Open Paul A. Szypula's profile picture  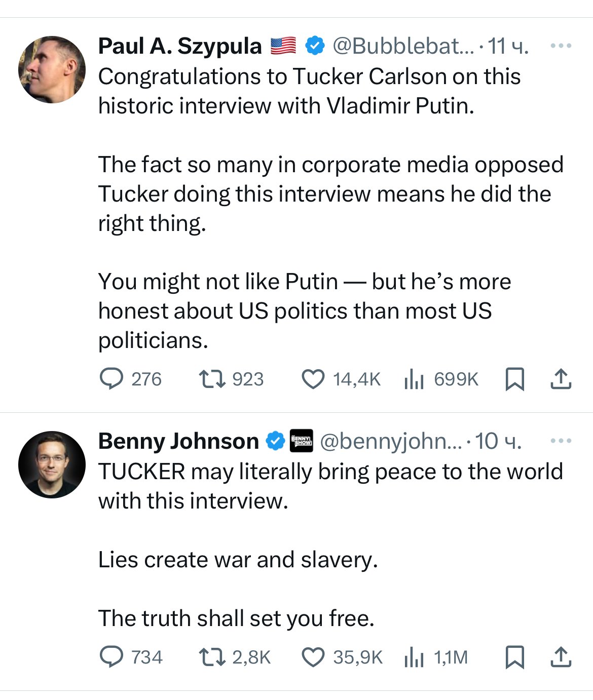[52, 69]
